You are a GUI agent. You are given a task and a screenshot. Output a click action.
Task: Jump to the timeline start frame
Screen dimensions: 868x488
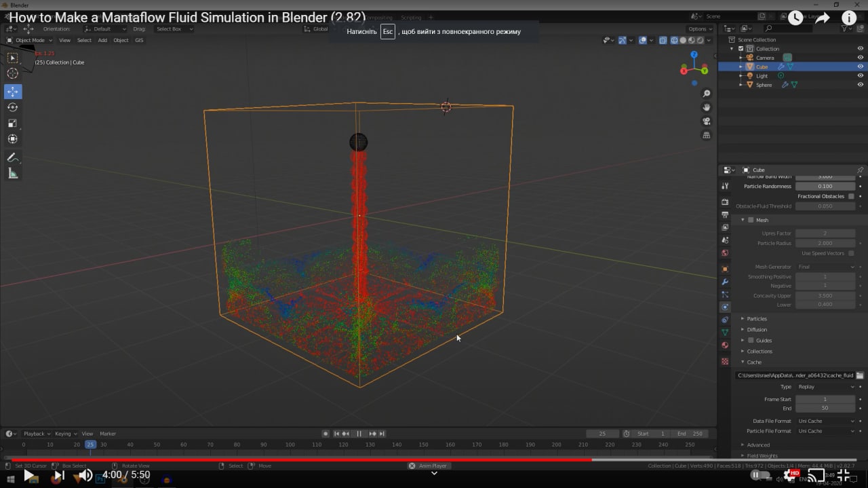coord(336,434)
